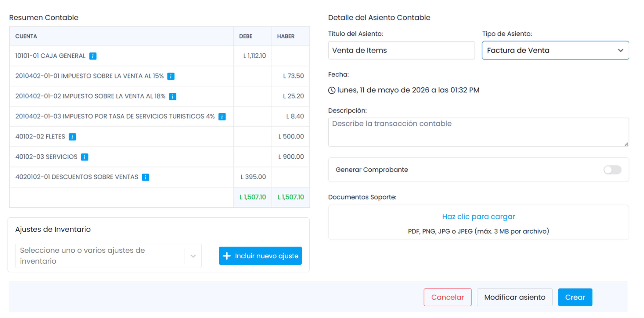The height and width of the screenshot is (318, 644).
Task: Click the Crear button
Action: pyautogui.click(x=575, y=297)
